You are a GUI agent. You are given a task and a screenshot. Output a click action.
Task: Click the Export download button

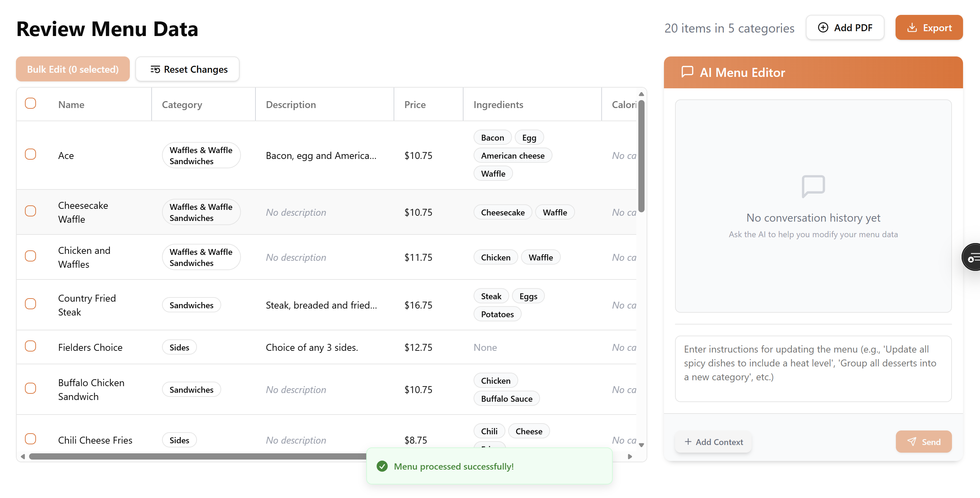point(929,28)
